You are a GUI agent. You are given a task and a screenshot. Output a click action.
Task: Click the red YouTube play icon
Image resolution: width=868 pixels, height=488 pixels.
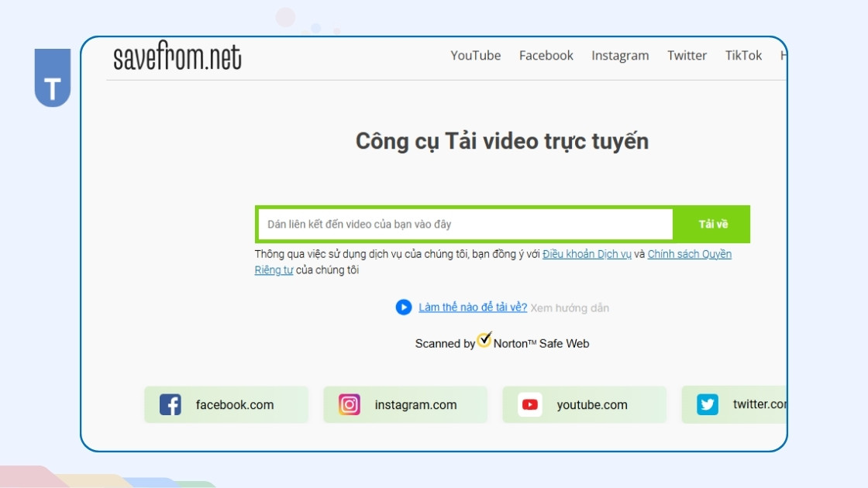(x=530, y=404)
